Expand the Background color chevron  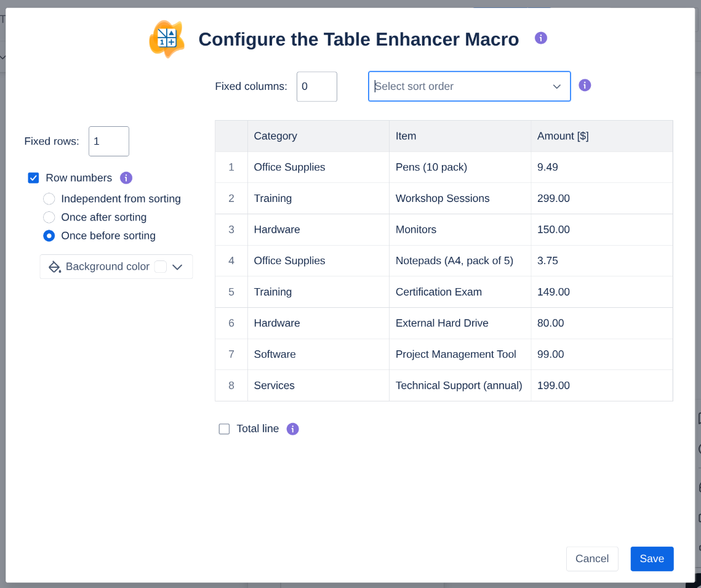[178, 267]
